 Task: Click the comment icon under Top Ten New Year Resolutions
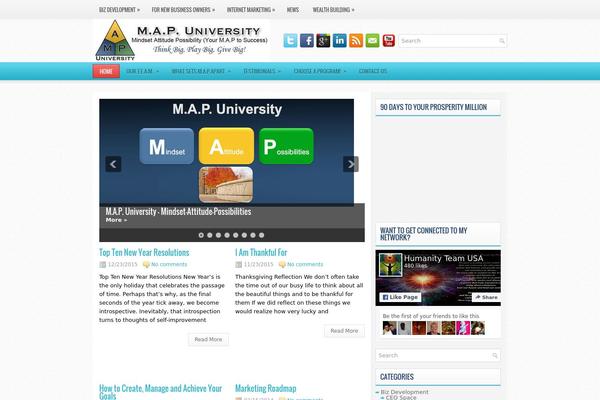tap(146, 264)
